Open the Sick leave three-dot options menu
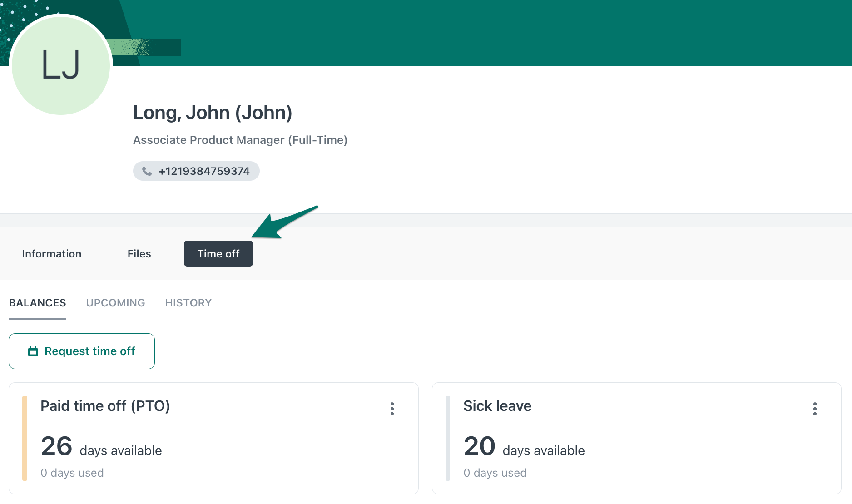Viewport: 852px width, 504px height. [815, 409]
